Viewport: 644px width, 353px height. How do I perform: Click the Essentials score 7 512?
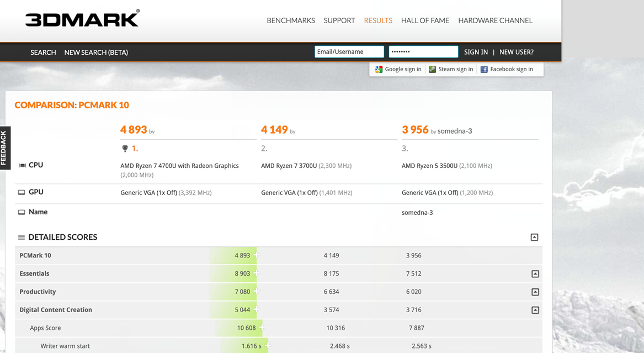pos(413,273)
